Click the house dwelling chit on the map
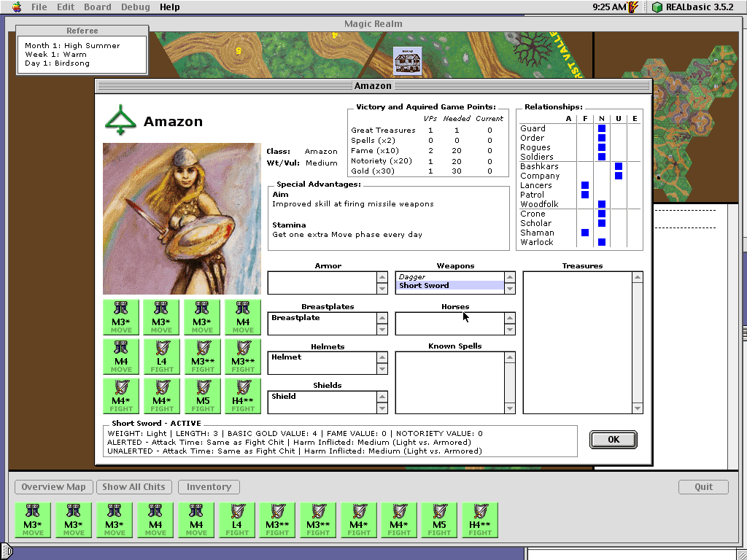Viewport: 747px width, 560px height. (408, 61)
